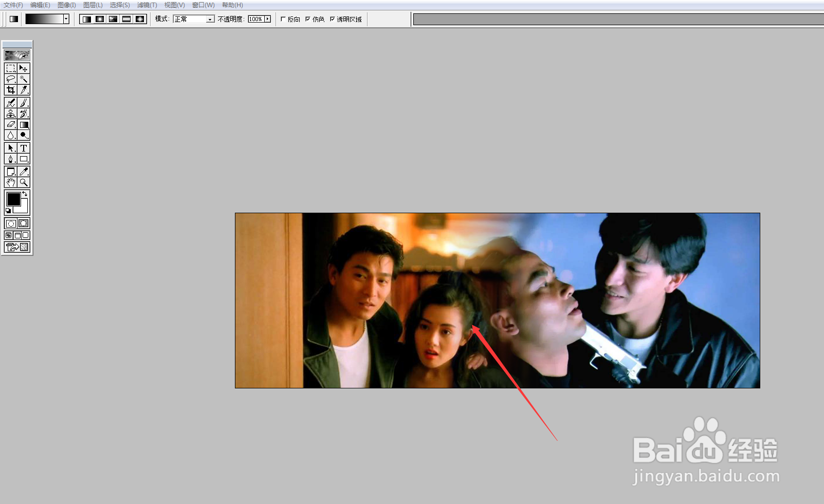The height and width of the screenshot is (504, 824).
Task: Switch to Standard Screen mode
Action: pyautogui.click(x=9, y=235)
